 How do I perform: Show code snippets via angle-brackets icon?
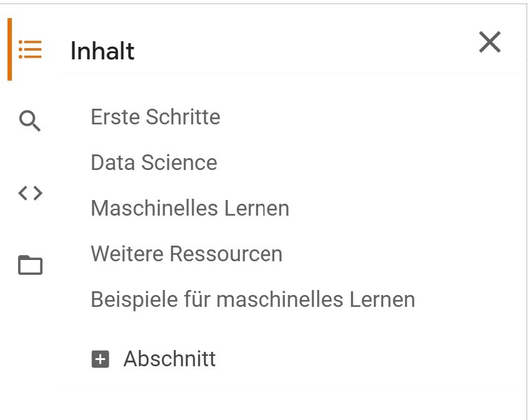click(31, 193)
